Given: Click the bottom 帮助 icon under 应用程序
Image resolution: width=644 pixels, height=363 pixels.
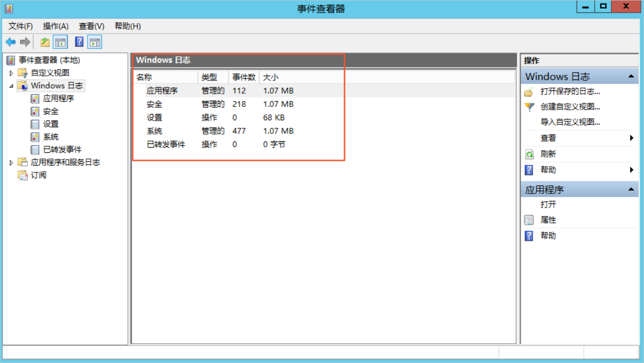Looking at the screenshot, I should pos(529,236).
